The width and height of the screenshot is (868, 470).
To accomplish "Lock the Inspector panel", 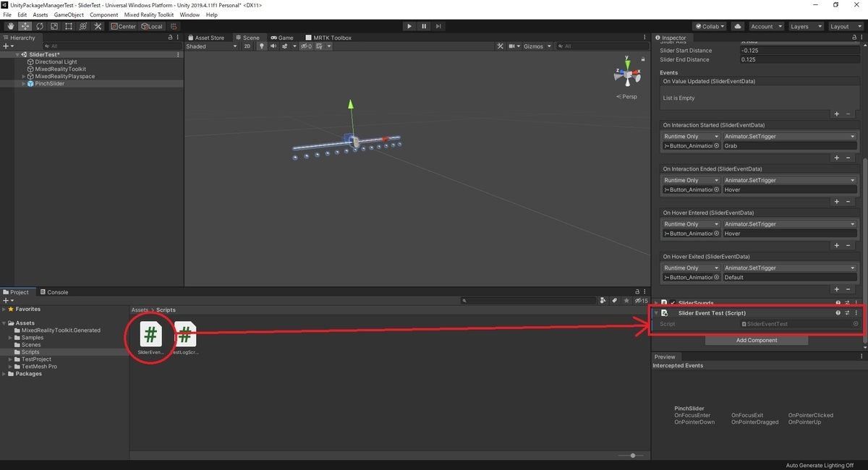I will (854, 38).
